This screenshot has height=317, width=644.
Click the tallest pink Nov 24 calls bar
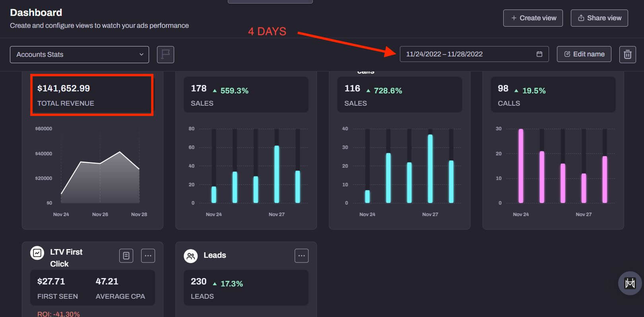[521, 166]
